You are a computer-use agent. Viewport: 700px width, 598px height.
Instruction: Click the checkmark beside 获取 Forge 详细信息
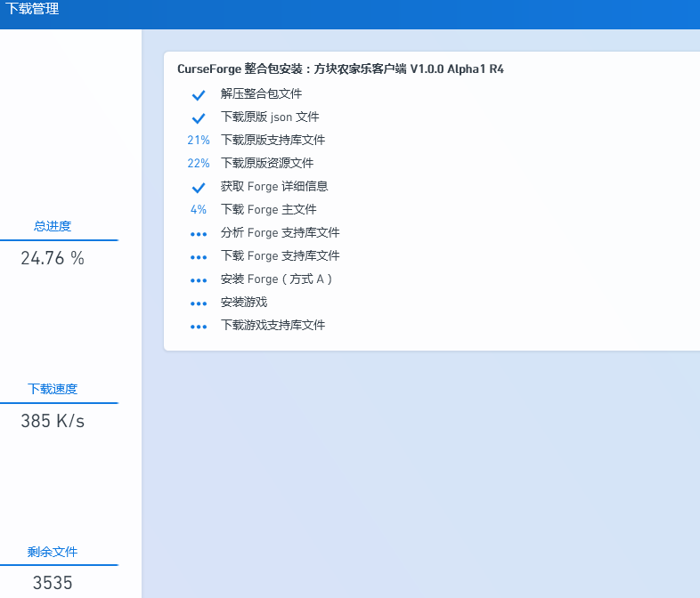[x=199, y=188]
